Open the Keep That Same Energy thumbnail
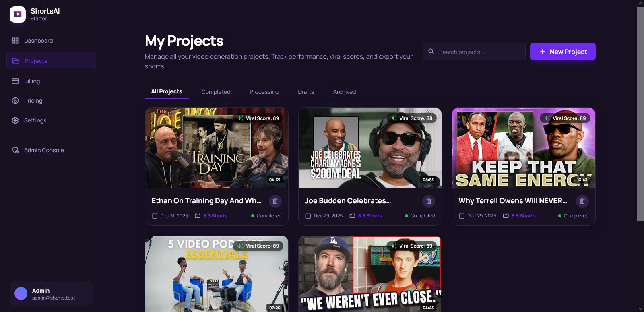The width and height of the screenshot is (644, 312). (524, 148)
